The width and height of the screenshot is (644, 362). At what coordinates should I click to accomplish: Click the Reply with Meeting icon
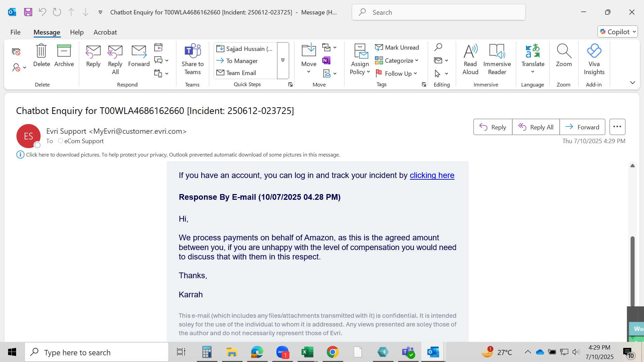(158, 47)
